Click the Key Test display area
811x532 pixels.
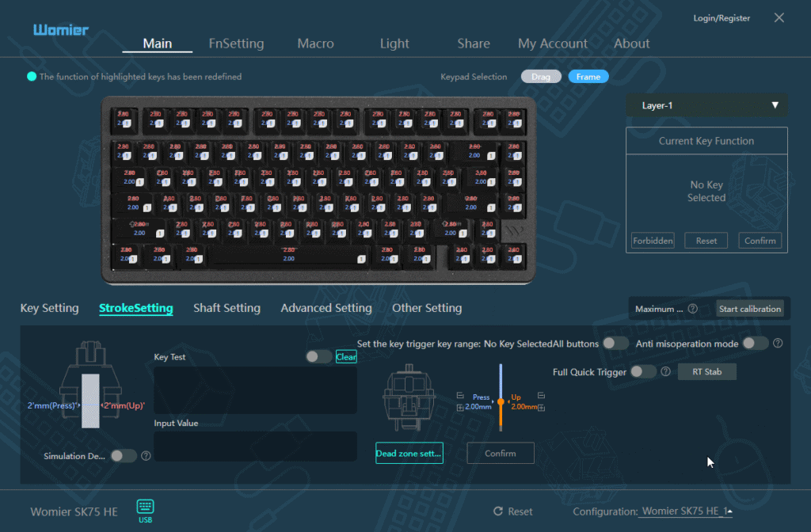pyautogui.click(x=256, y=390)
